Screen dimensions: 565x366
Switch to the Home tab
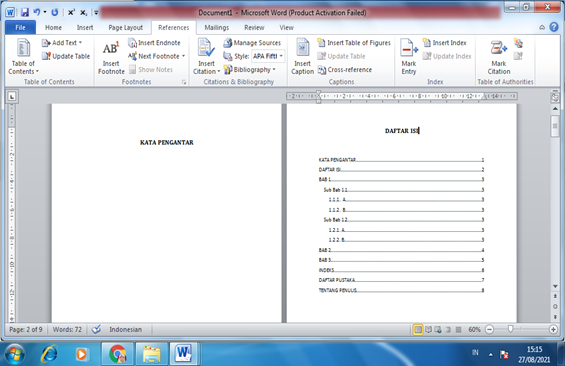coord(53,27)
